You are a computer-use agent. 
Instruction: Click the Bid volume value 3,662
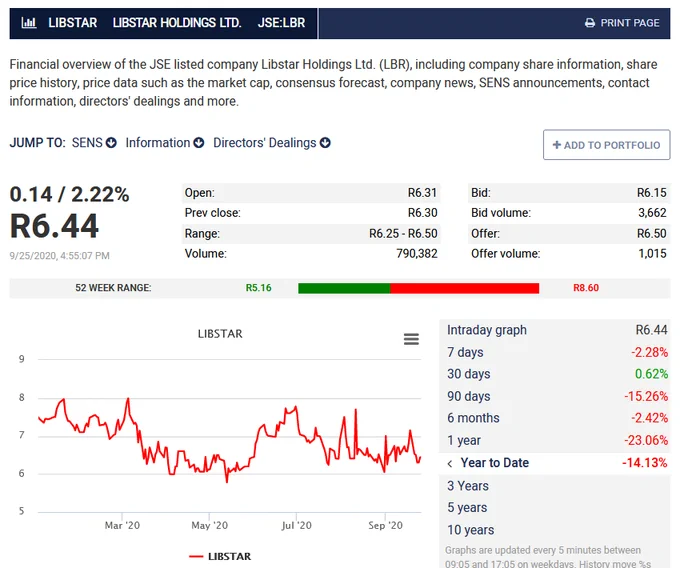tap(652, 213)
